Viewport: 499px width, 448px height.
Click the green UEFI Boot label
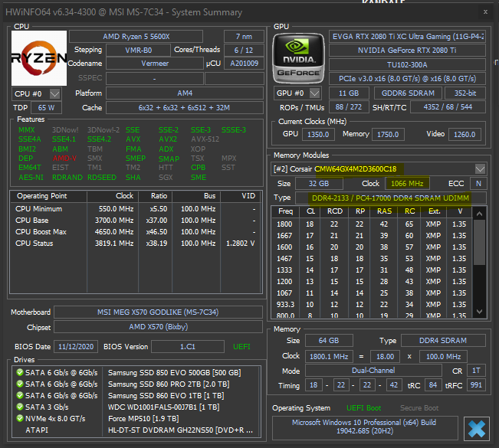pyautogui.click(x=363, y=408)
